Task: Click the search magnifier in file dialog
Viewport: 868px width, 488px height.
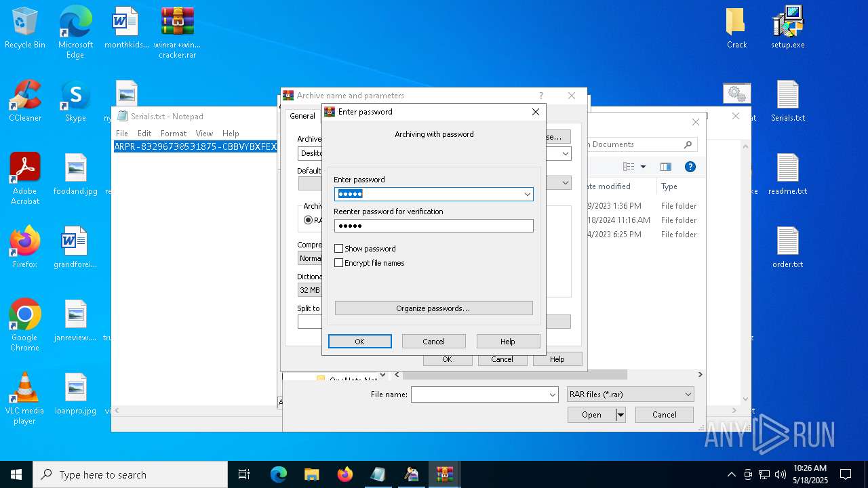Action: (688, 144)
